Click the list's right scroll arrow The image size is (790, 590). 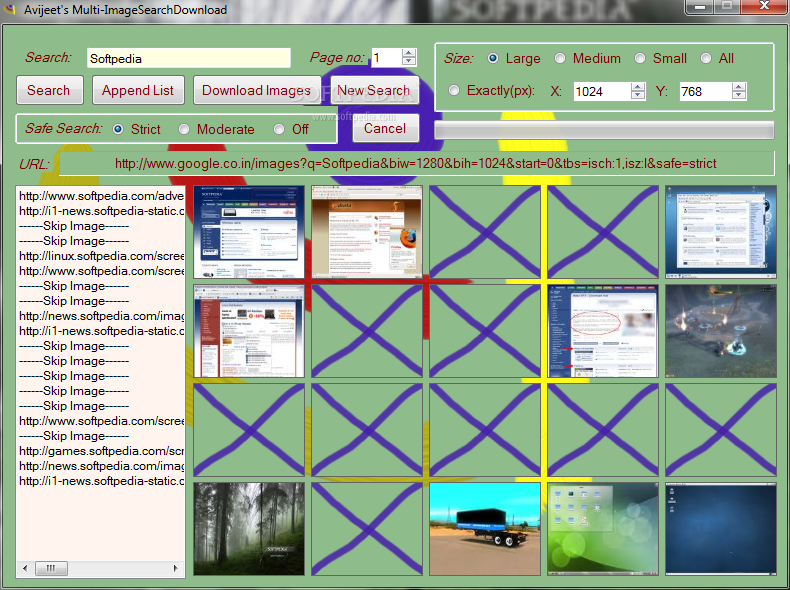point(175,568)
